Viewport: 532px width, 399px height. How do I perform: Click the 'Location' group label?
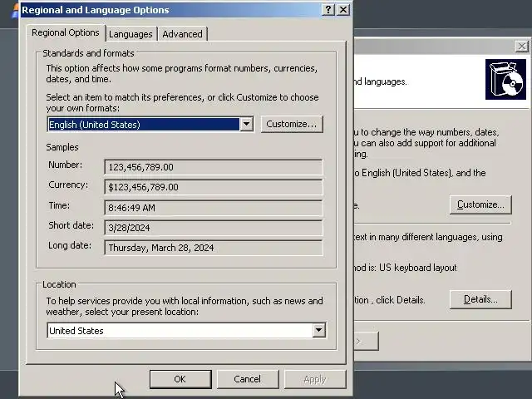point(59,284)
